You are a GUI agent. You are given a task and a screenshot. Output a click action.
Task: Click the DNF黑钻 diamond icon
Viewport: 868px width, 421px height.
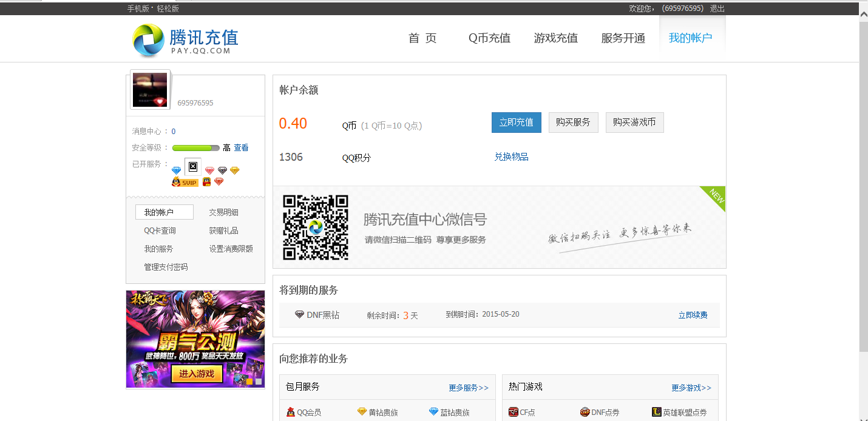[299, 315]
